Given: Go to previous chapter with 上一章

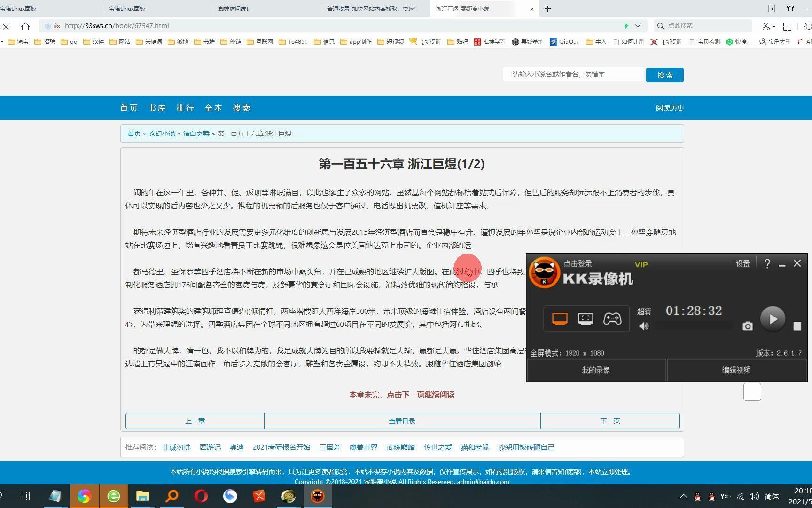Looking at the screenshot, I should (x=195, y=421).
